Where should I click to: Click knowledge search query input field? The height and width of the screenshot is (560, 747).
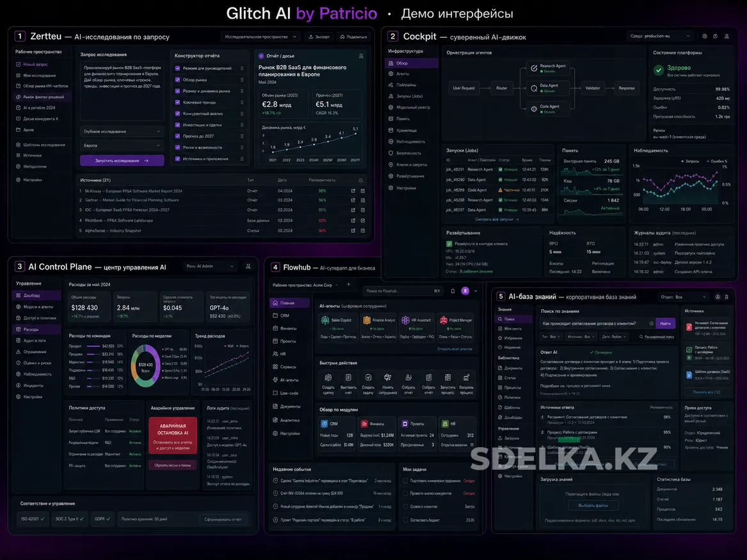[x=597, y=323]
